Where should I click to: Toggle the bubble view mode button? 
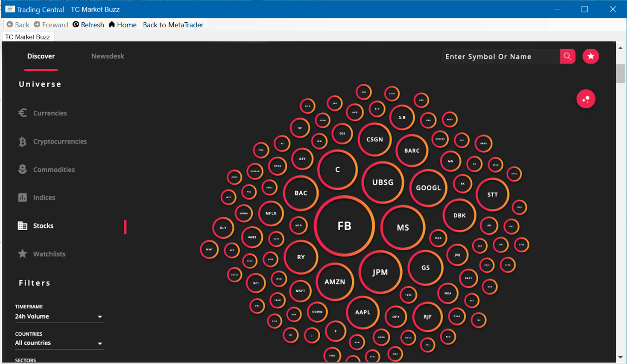click(x=586, y=99)
